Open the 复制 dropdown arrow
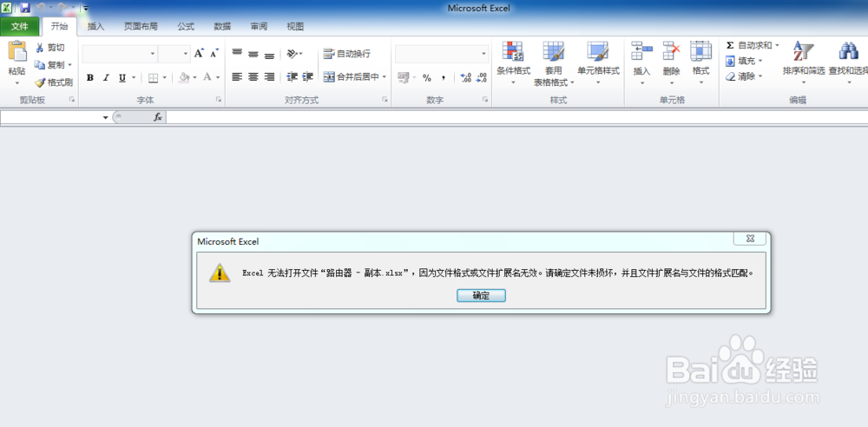 pos(70,65)
